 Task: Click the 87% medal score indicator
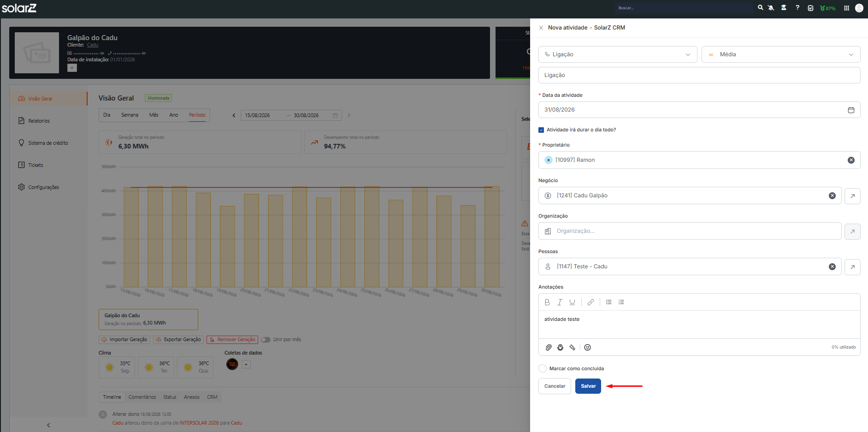pyautogui.click(x=828, y=8)
